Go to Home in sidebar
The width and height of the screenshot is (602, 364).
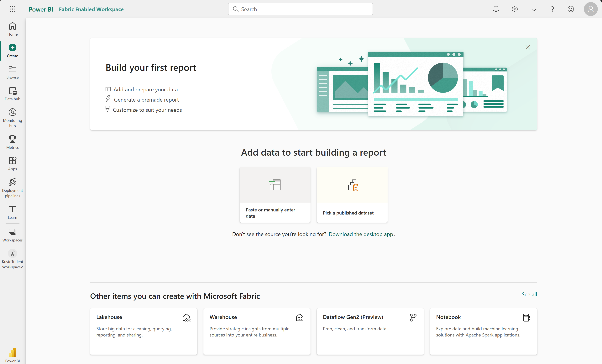13,29
